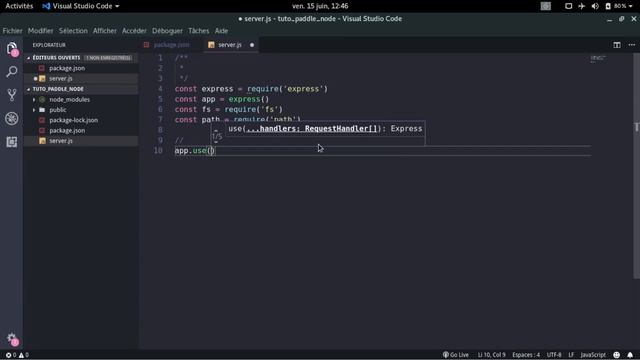The image size is (640, 360).
Task: Click the volume icon in system tray
Action: tap(595, 6)
